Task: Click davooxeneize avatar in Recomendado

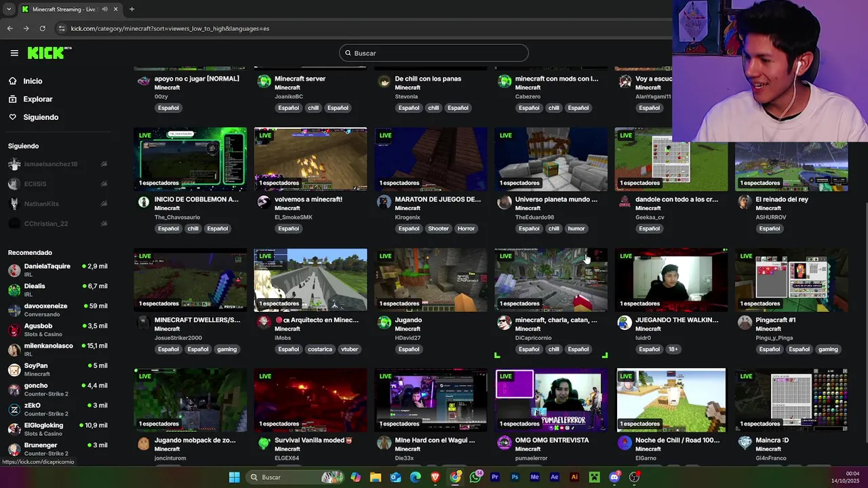Action: pyautogui.click(x=14, y=310)
